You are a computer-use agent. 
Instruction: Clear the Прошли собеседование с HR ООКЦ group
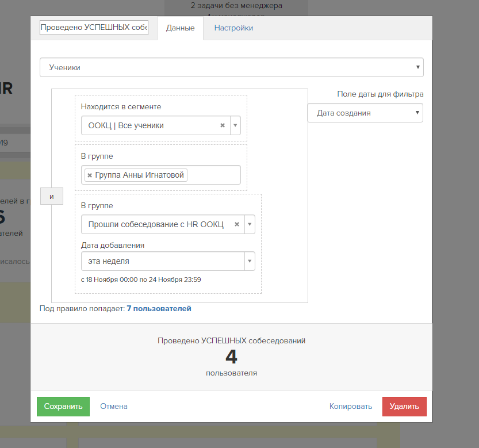pos(237,224)
